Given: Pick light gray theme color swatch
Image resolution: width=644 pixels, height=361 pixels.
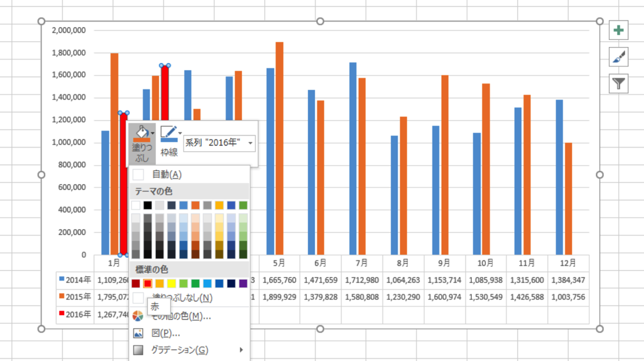Looking at the screenshot, I should click(159, 205).
